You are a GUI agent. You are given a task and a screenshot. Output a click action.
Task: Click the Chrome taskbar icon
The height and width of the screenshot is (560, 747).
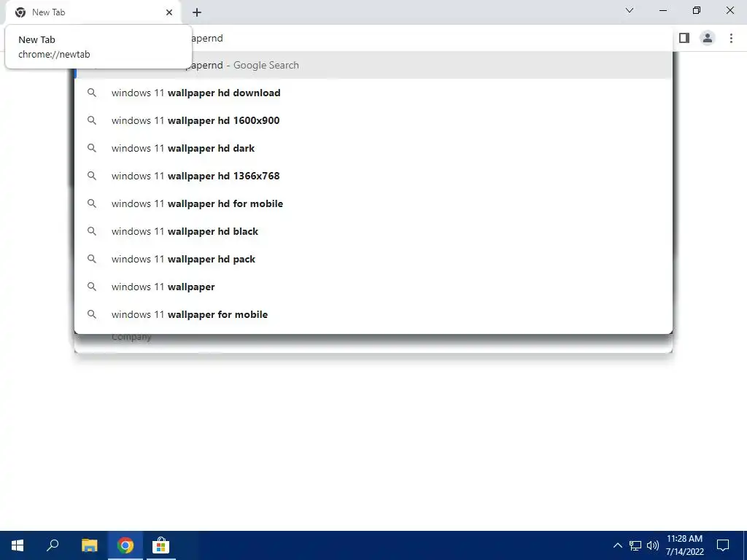125,545
